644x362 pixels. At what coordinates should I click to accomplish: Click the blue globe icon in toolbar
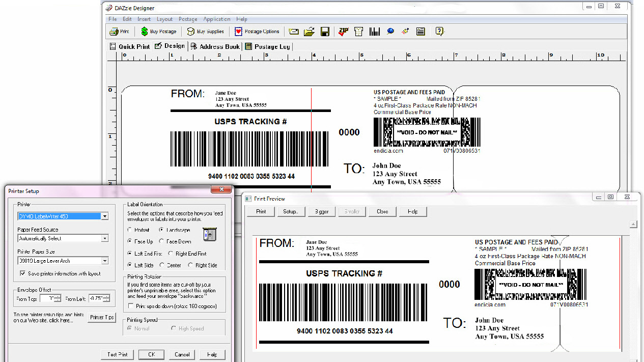[390, 32]
